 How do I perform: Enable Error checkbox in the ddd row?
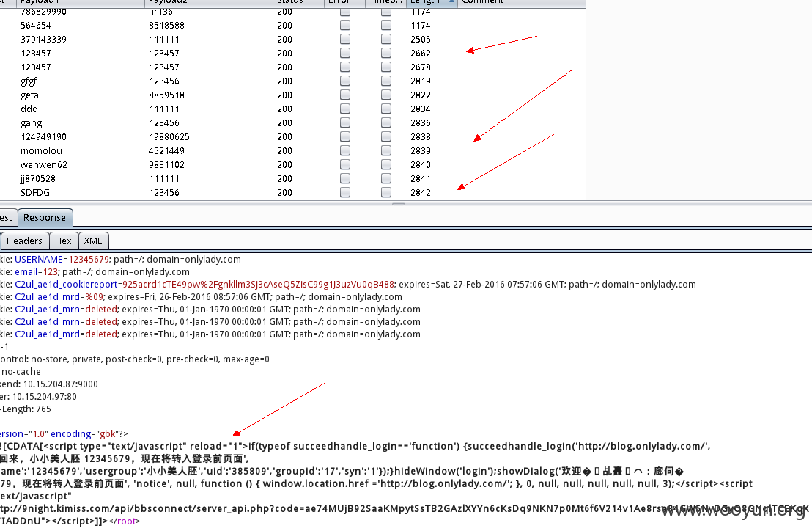click(345, 109)
